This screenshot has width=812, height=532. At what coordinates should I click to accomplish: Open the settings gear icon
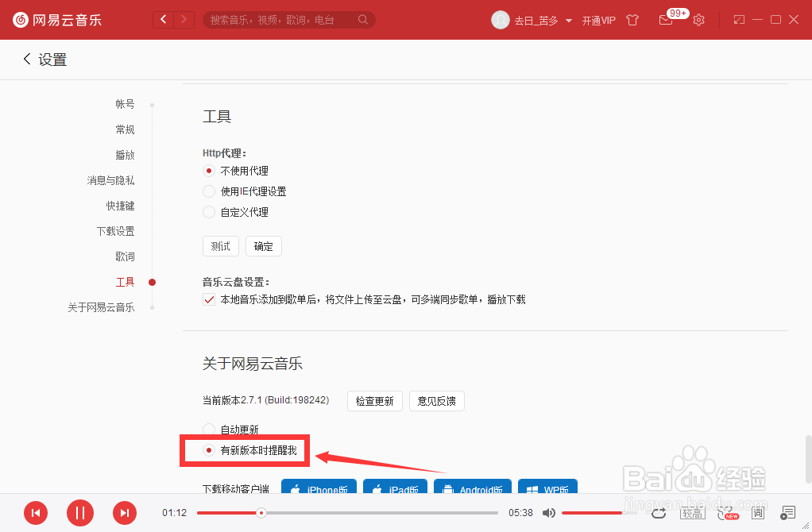(698, 20)
